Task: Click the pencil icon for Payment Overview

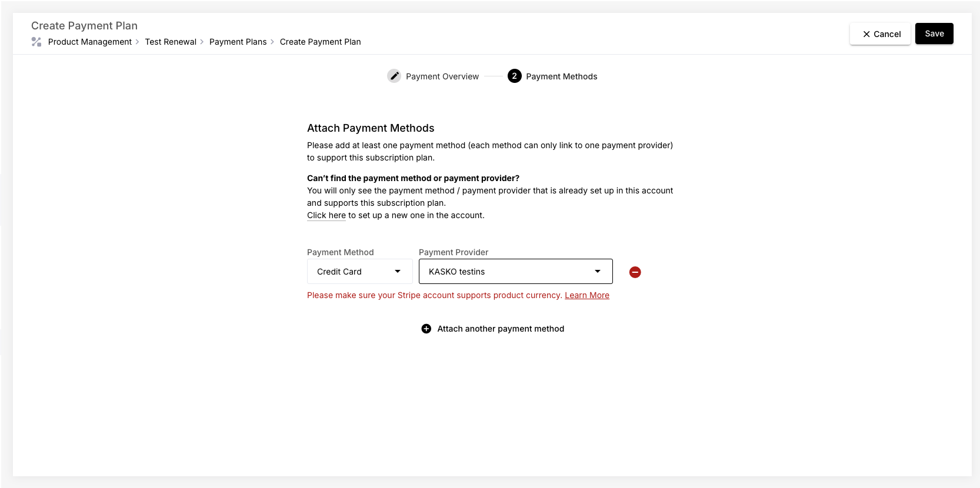Action: pos(394,76)
